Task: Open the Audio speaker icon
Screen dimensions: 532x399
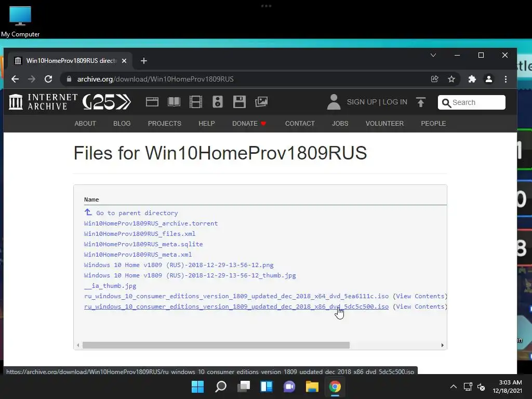Action: (x=218, y=102)
